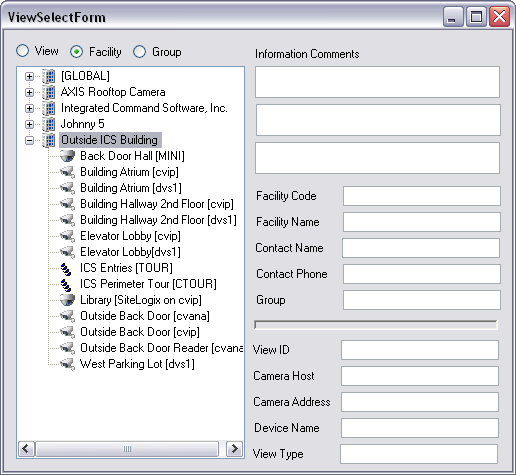The height and width of the screenshot is (475, 516).
Task: Click the building icon next to Johnny 5
Action: tap(49, 124)
